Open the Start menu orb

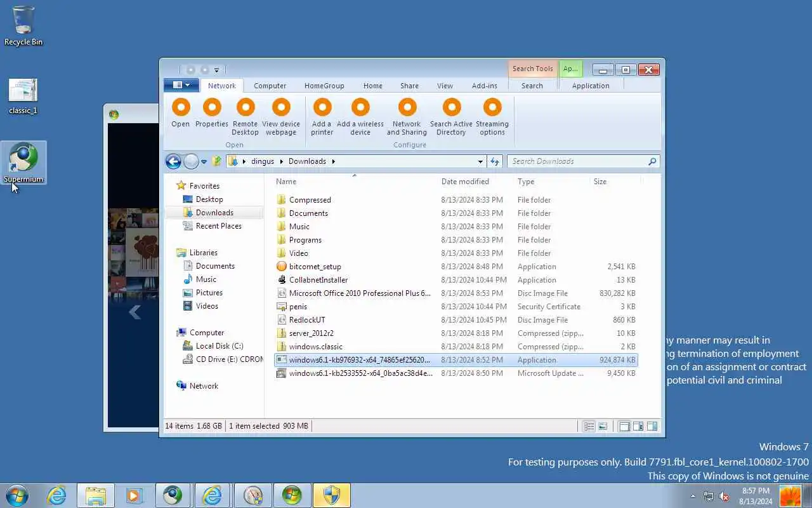pyautogui.click(x=17, y=495)
